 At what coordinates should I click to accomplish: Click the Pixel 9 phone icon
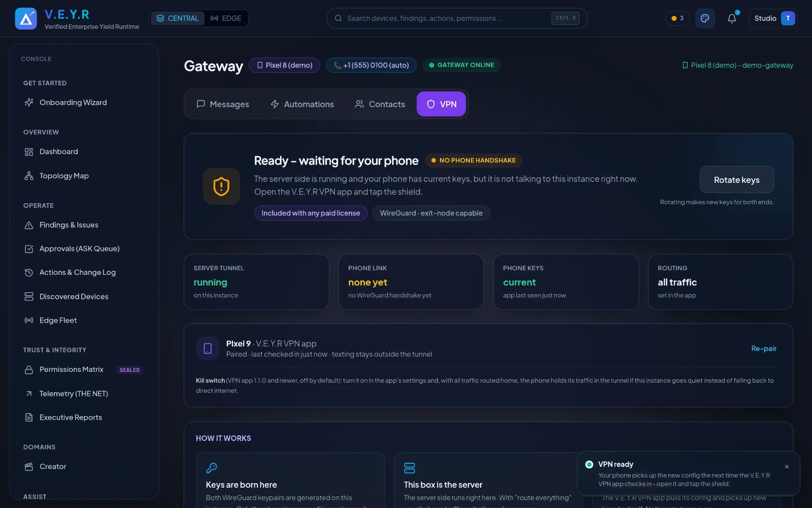[208, 348]
